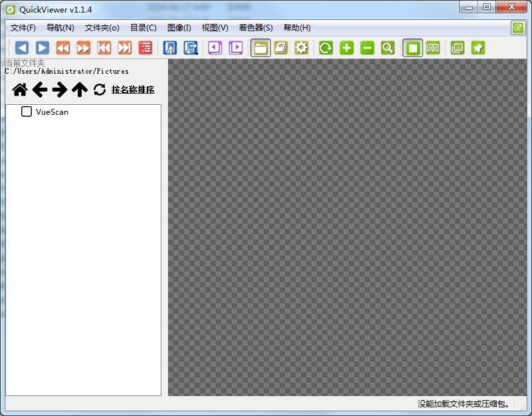Click the green rotate image icon
Viewport: 532px width, 416px height.
[326, 48]
